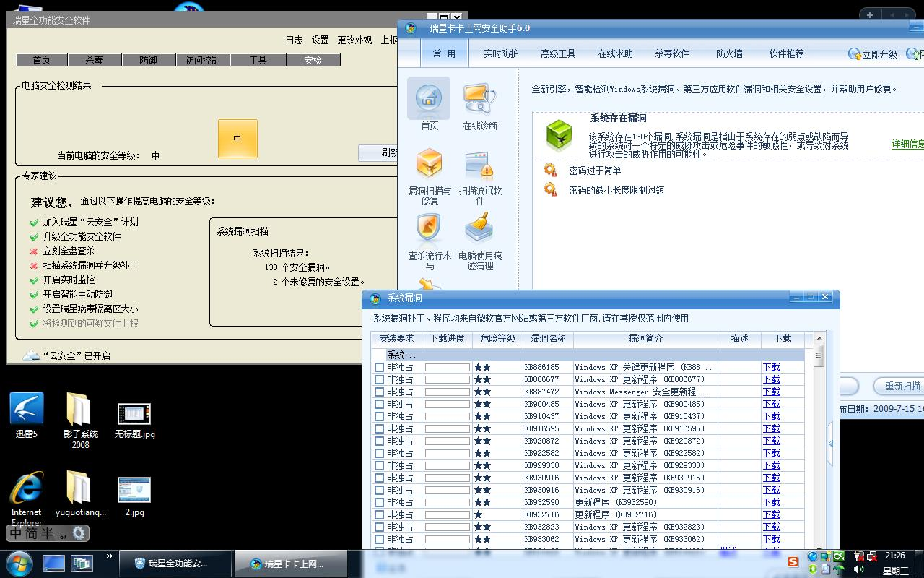Image resolution: width=924 pixels, height=578 pixels.
Task: Switch to the 杀毒 tab in 瑞星全功能安全软件
Action: 95,60
